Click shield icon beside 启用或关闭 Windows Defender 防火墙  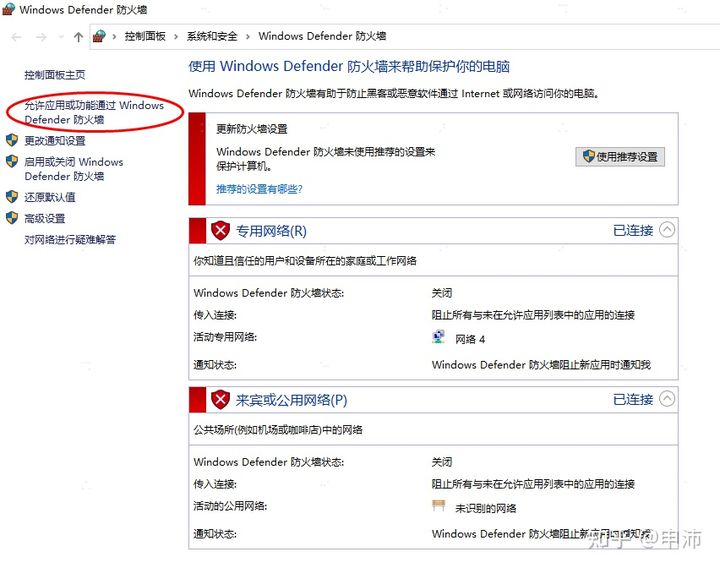pos(12,161)
